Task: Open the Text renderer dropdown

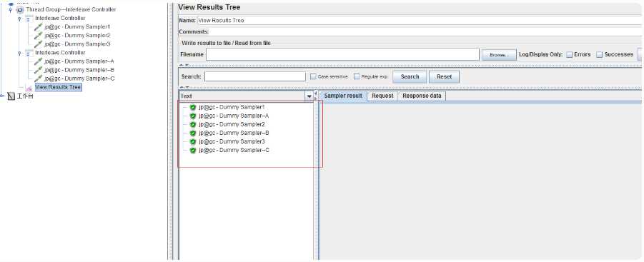Action: tap(309, 96)
